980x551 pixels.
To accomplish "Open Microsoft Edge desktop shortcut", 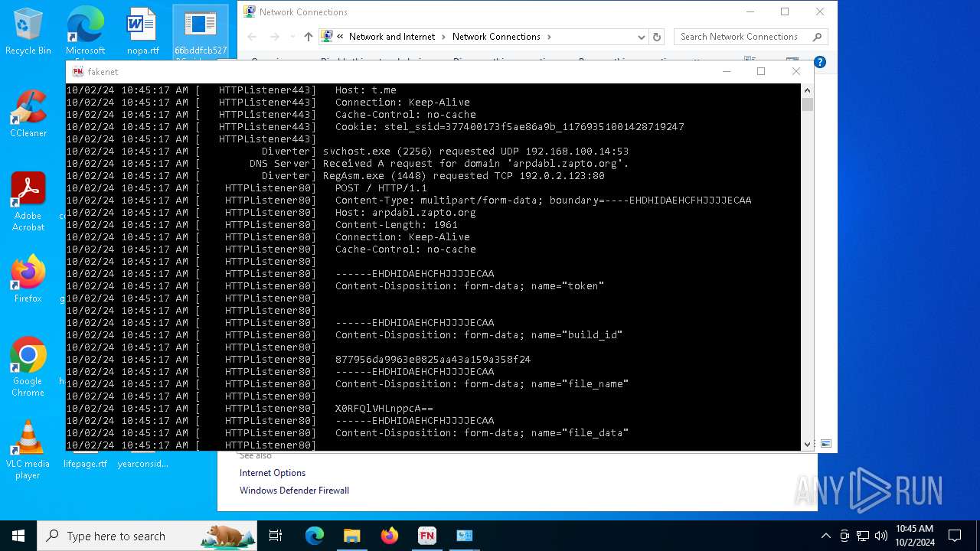I will [x=85, y=31].
